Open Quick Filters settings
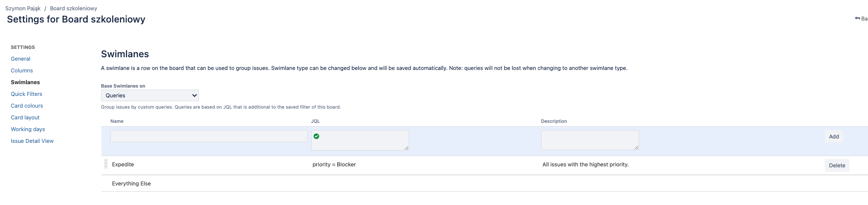This screenshot has height=205, width=868. coord(26,94)
